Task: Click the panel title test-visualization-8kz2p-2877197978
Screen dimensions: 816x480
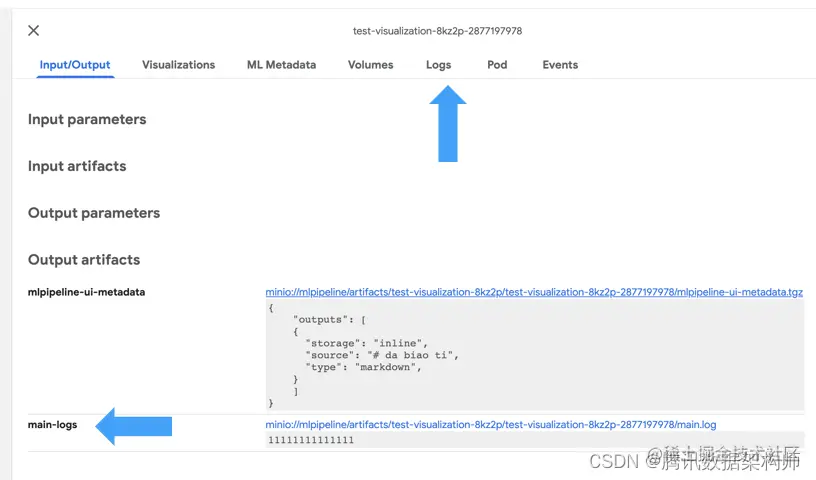Action: coord(437,31)
